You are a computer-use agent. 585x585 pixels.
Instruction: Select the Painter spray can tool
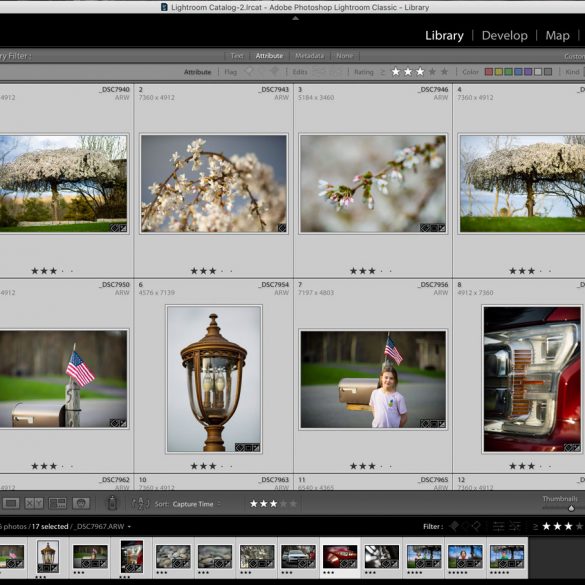click(112, 503)
